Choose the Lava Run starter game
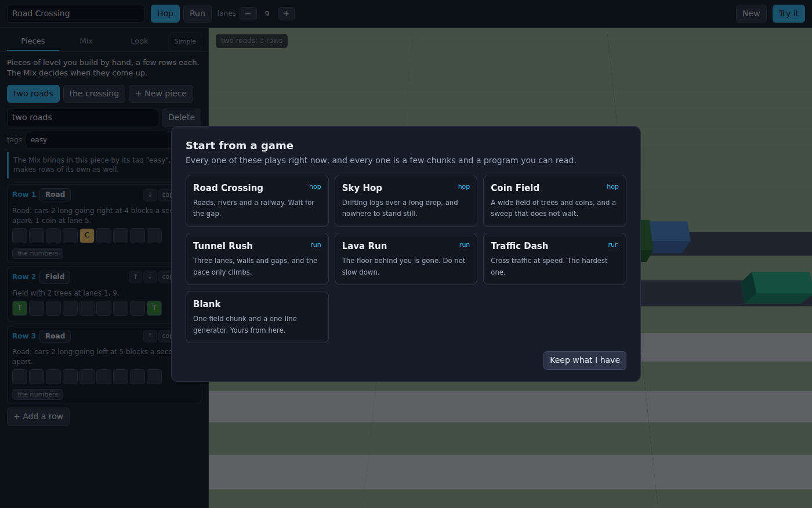Screen dimensions: 812x508 click(x=406, y=259)
